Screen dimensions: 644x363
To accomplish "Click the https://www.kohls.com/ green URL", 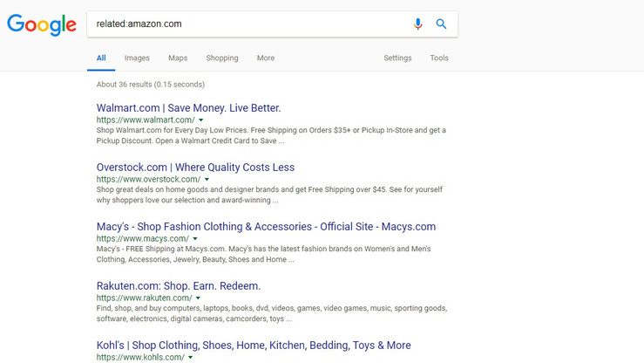I will (140, 357).
